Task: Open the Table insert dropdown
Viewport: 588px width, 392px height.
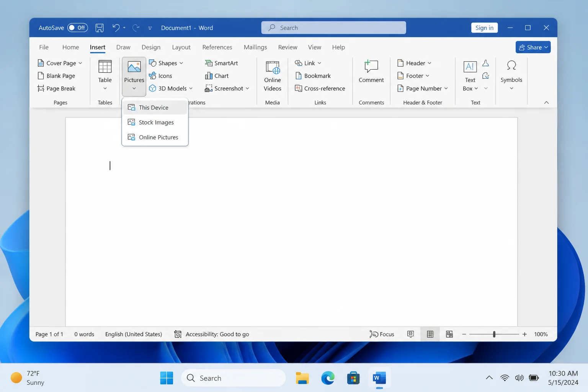Action: (105, 76)
